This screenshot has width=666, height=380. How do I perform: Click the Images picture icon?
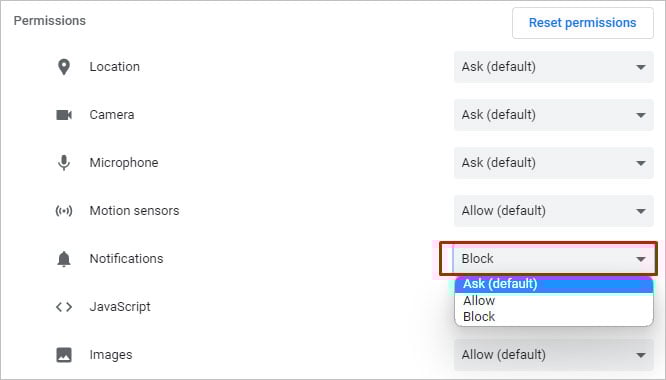click(64, 355)
